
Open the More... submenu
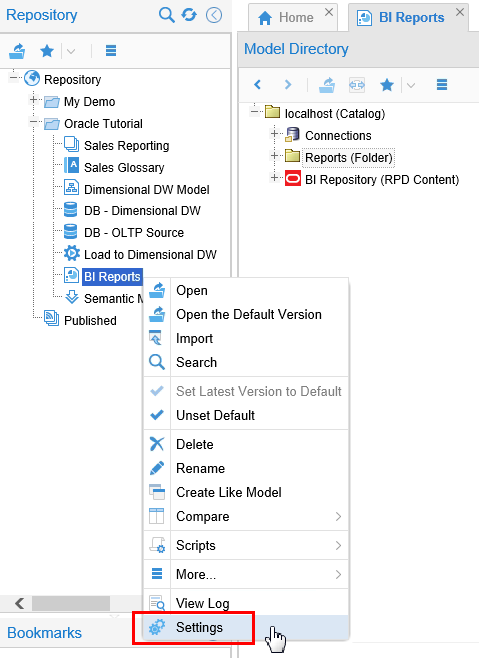click(x=246, y=574)
